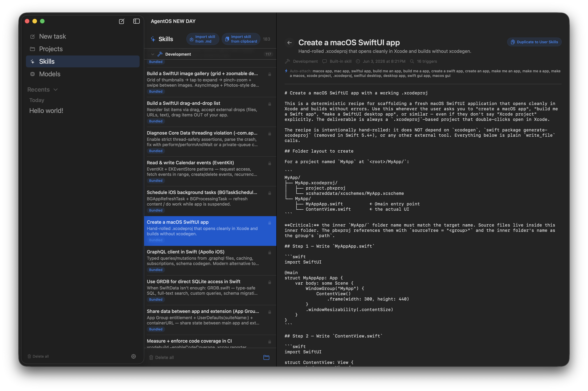
Task: Click the clock icon beside the date
Action: (x=358, y=61)
